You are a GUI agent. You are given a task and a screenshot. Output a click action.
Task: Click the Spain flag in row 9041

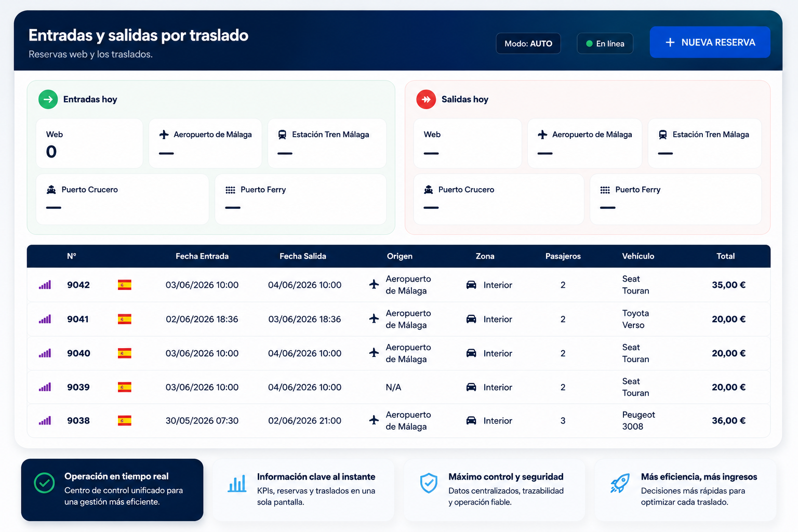125,319
